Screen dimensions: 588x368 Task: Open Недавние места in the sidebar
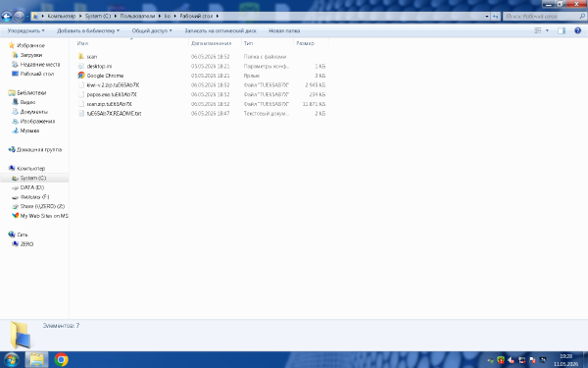40,65
